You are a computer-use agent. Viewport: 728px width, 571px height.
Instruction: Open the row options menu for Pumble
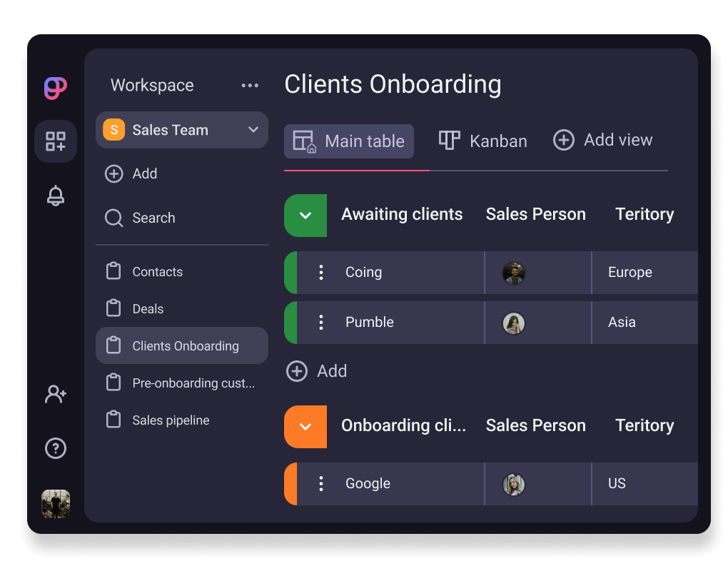point(320,323)
